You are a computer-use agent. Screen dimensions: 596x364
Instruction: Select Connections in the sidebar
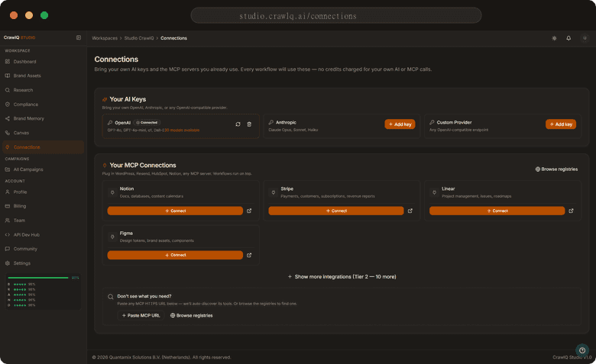44,147
